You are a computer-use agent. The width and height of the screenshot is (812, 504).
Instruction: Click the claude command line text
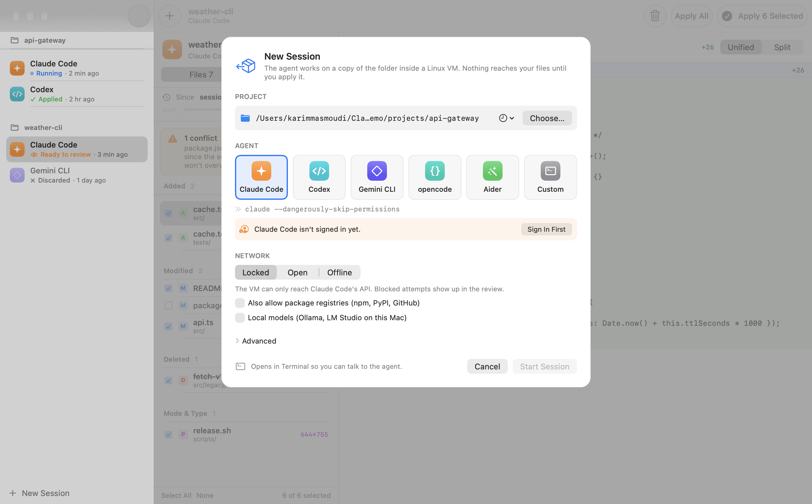[x=322, y=209]
